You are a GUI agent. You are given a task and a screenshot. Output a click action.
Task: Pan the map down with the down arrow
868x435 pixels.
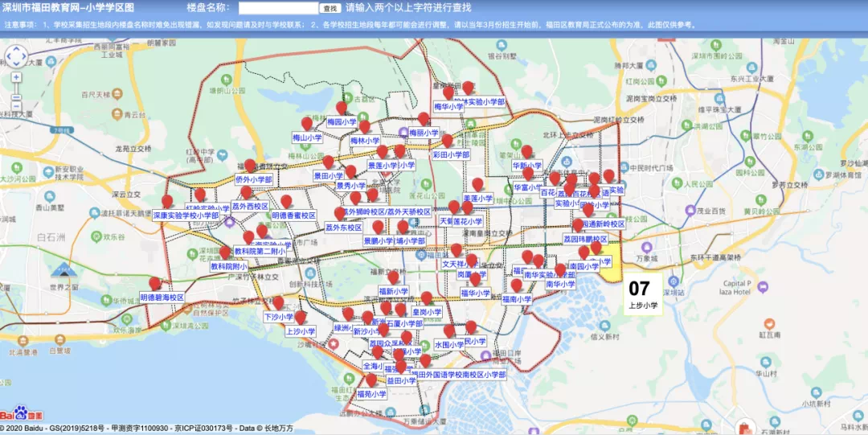pos(16,64)
